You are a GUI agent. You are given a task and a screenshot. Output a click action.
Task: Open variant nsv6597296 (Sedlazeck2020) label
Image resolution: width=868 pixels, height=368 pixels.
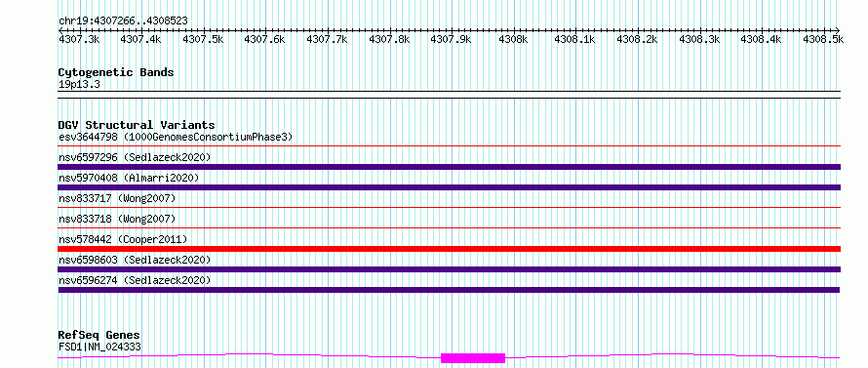click(x=135, y=157)
